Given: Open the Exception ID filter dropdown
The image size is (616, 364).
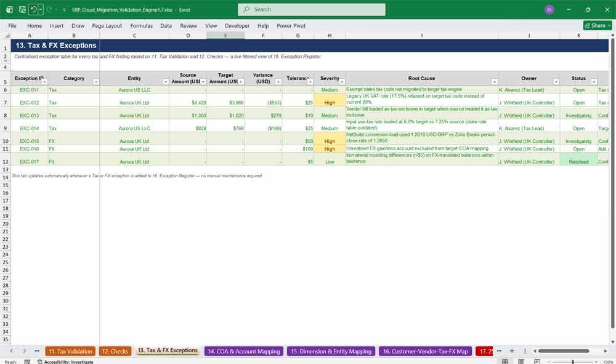Looking at the screenshot, I should point(44,82).
